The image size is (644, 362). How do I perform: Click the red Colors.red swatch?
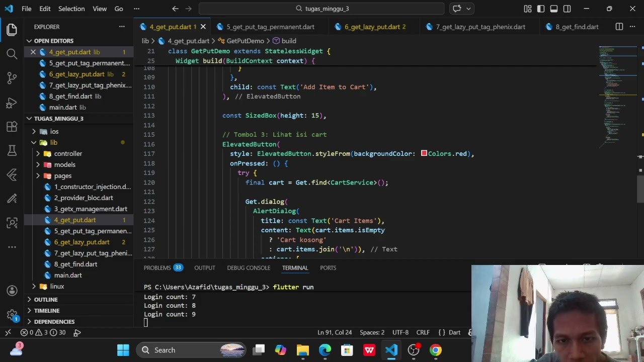tap(424, 153)
